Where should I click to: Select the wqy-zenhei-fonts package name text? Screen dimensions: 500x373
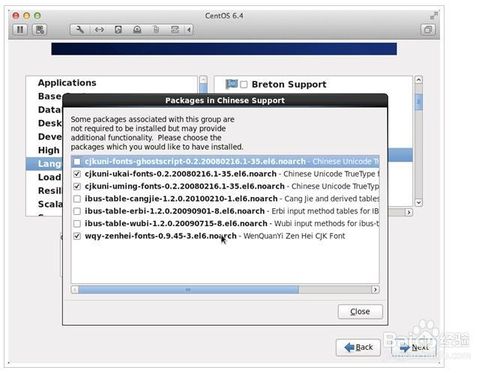click(161, 236)
